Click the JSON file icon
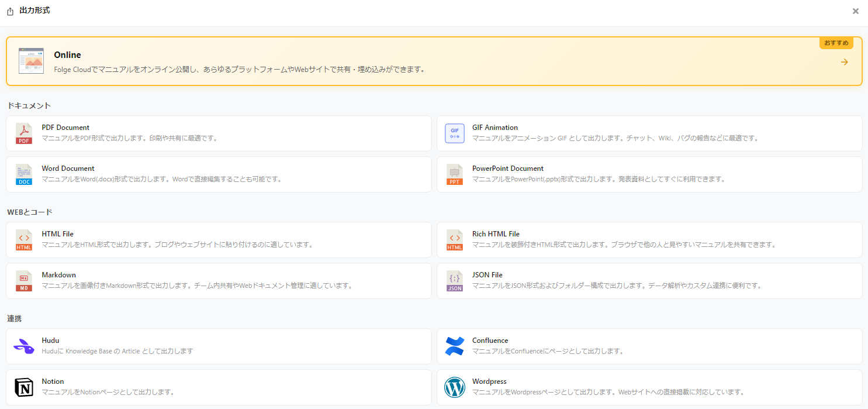 (455, 281)
